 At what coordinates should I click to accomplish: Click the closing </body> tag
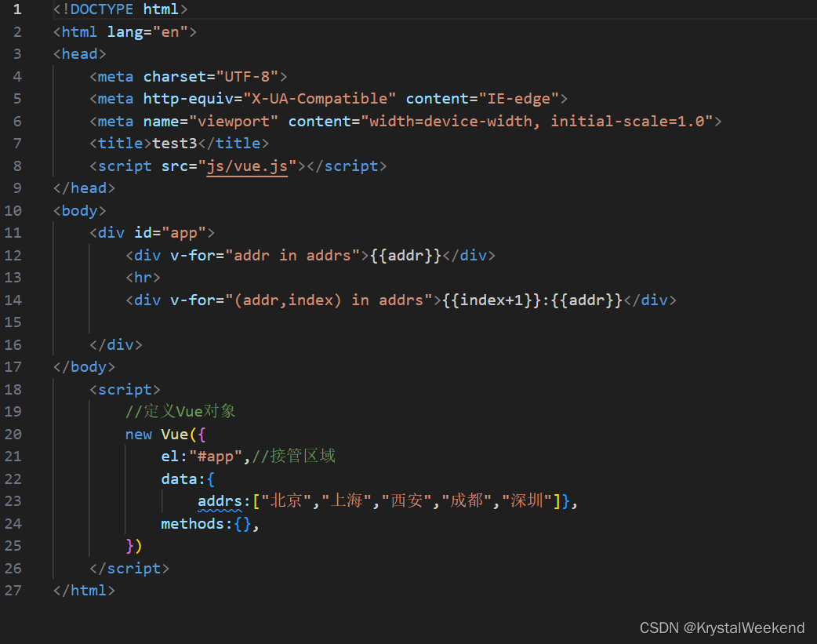click(84, 367)
